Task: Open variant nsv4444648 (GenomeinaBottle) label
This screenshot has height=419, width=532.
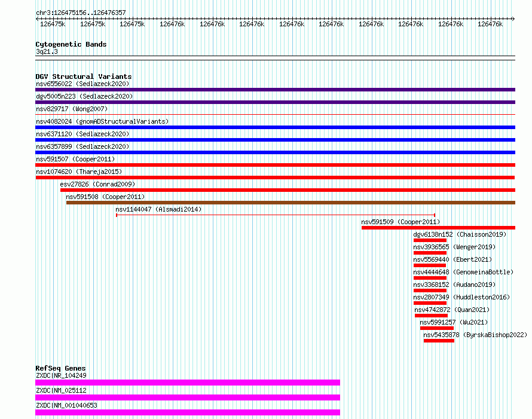Action: tap(463, 272)
